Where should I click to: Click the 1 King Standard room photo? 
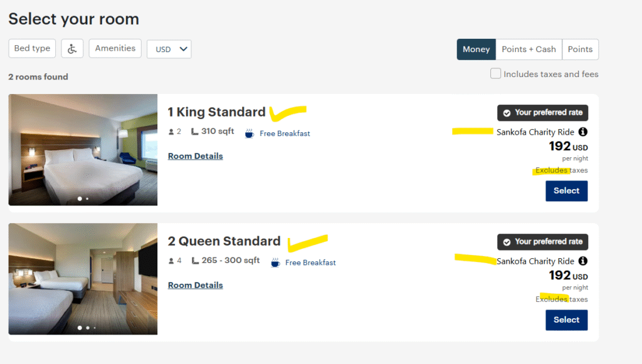pyautogui.click(x=83, y=150)
